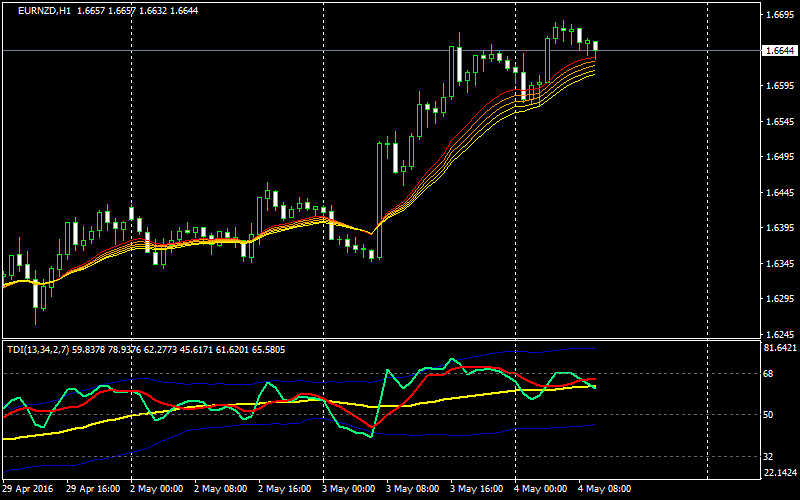Click the 2 May 16:00 time label
This screenshot has height=500, width=800.
coord(284,489)
